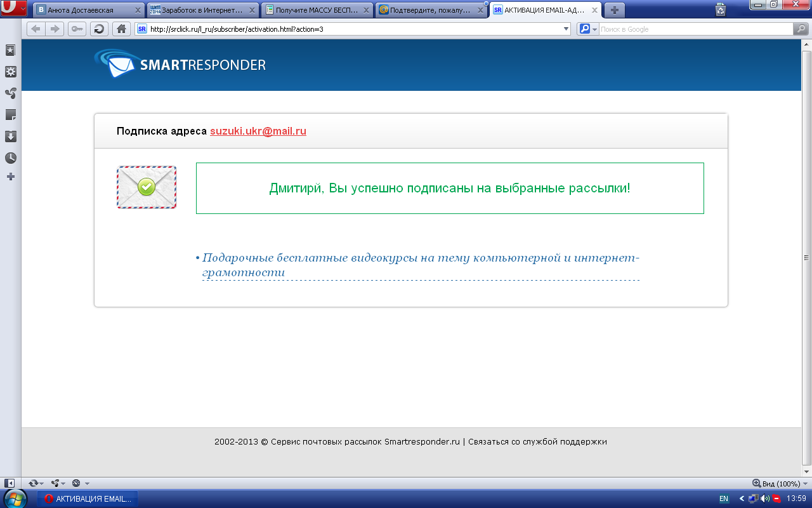Open the suzuki.ukr@mail.ru email link
812x508 pixels.
(258, 131)
